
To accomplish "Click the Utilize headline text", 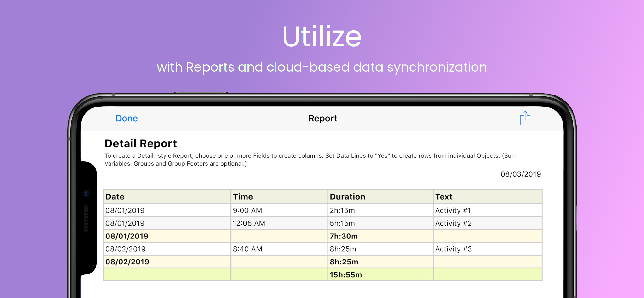I will [x=322, y=36].
